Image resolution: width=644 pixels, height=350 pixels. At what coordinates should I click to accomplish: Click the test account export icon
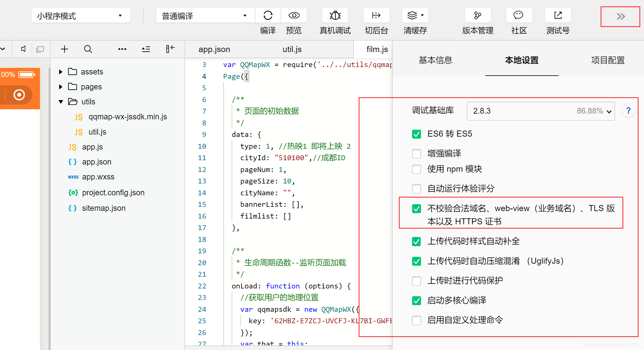tap(558, 15)
